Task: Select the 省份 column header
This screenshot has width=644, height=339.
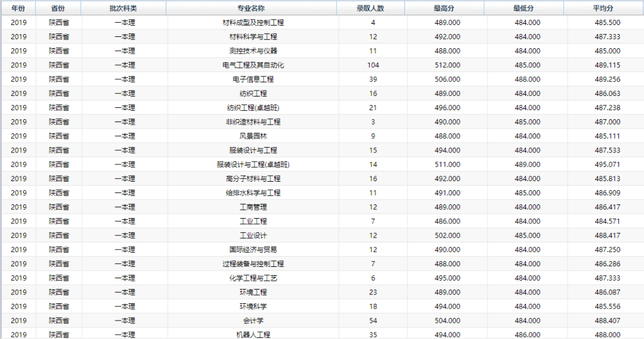Action: pos(58,8)
